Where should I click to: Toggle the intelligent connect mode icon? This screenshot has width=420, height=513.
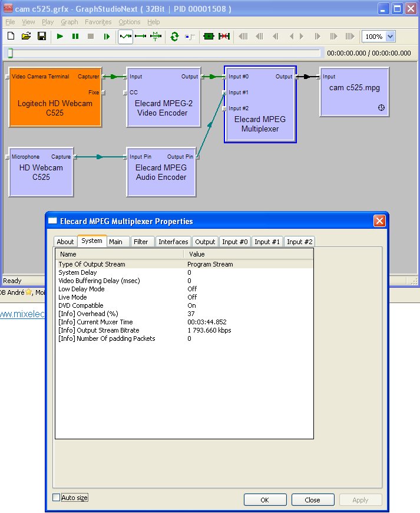click(125, 37)
